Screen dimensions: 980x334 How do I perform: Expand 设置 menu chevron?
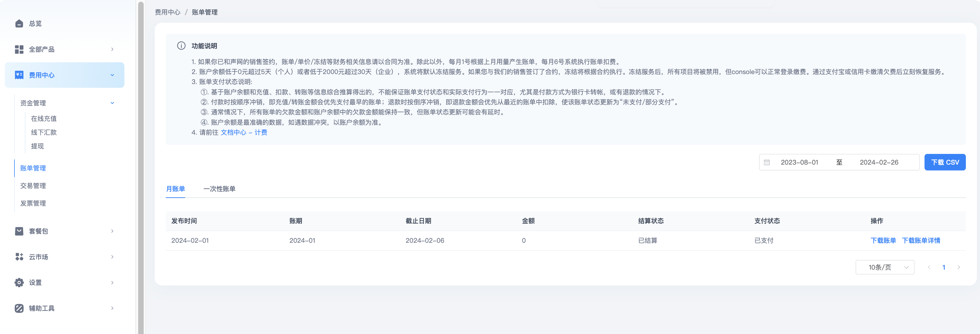112,282
